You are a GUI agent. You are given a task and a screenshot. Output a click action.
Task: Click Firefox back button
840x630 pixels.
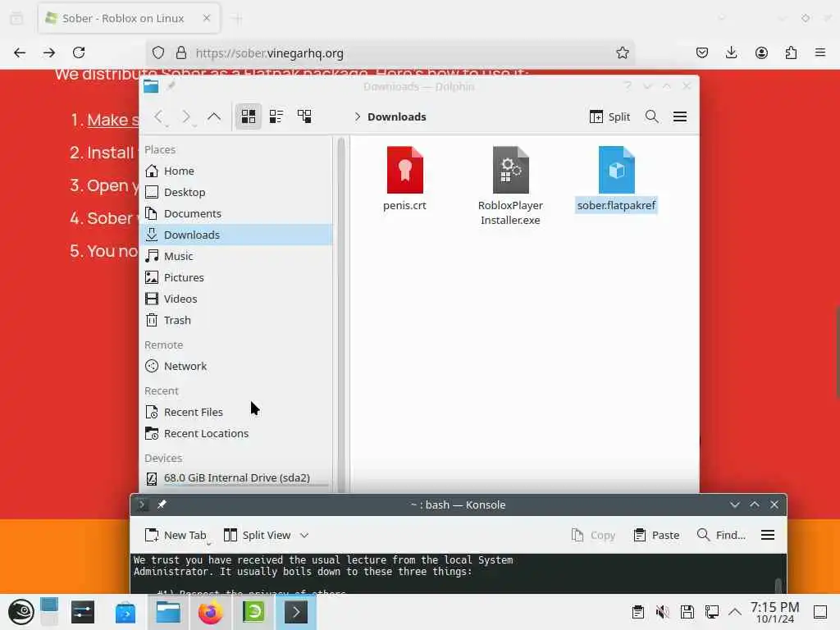point(20,52)
